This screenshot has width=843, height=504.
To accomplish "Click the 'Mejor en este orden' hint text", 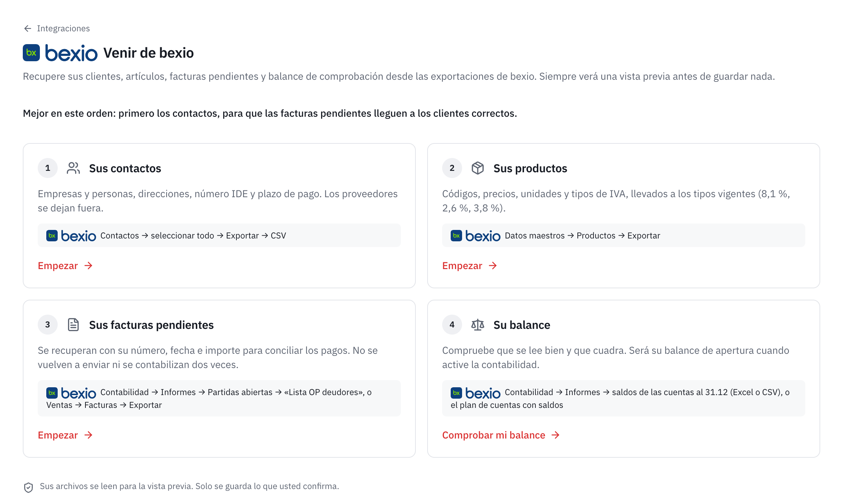I will pyautogui.click(x=270, y=114).
